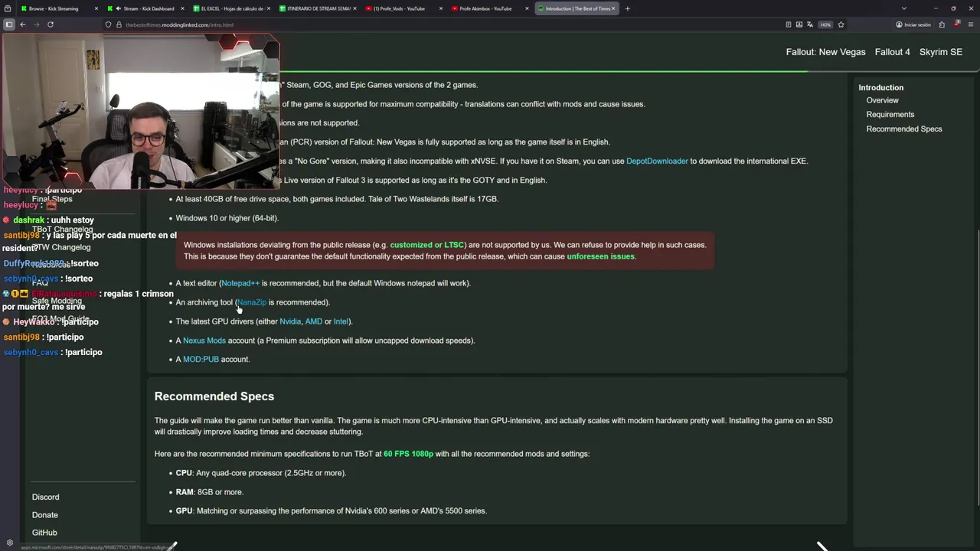This screenshot has width=980, height=551.
Task: Open Fallout: New Vegas nav link
Action: point(825,52)
